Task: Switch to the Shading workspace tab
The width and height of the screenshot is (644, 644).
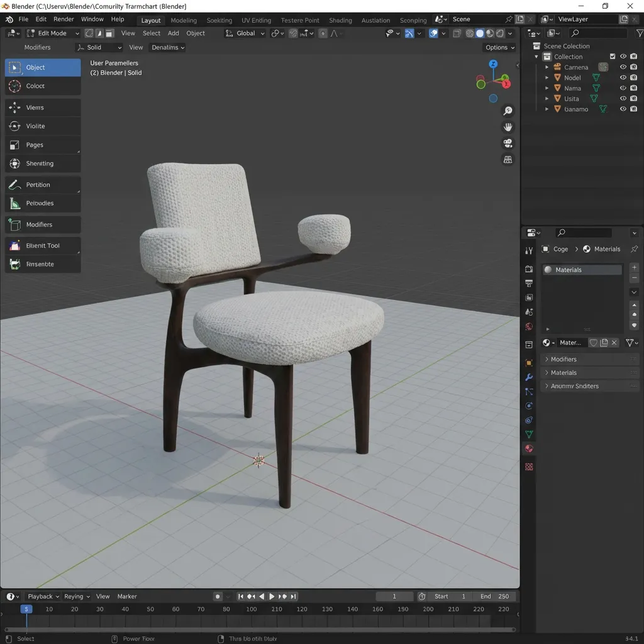Action: click(x=340, y=19)
